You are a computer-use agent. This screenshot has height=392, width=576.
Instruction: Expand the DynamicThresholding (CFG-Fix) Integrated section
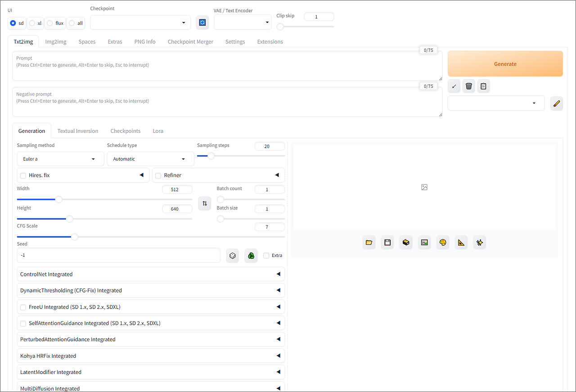(151, 290)
